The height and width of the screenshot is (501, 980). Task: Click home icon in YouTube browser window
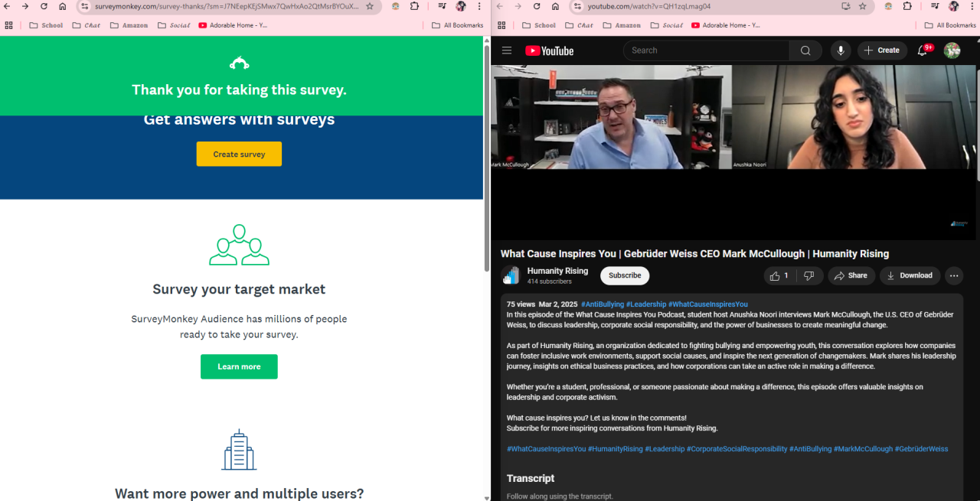click(556, 6)
